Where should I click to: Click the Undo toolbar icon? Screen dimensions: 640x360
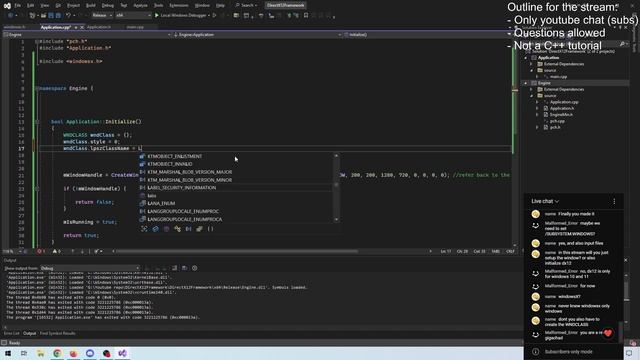coord(68,15)
